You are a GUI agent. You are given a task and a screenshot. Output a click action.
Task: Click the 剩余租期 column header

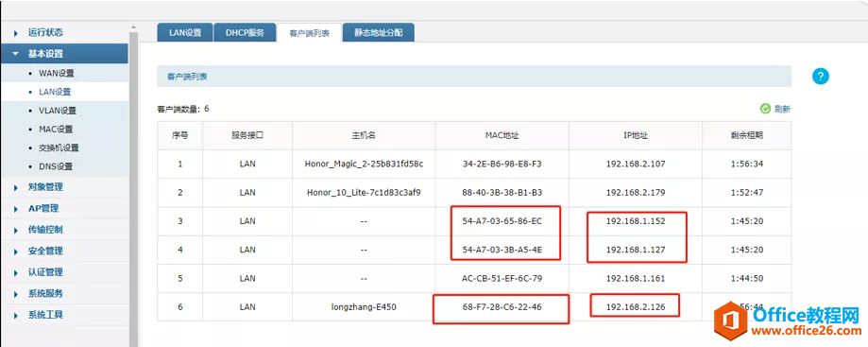[747, 135]
